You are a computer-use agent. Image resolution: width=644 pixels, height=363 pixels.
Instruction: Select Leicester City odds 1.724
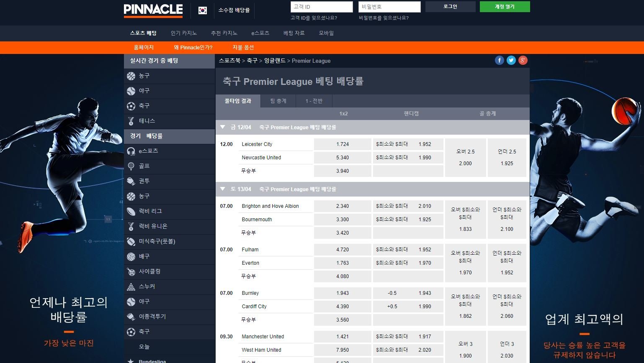point(343,144)
